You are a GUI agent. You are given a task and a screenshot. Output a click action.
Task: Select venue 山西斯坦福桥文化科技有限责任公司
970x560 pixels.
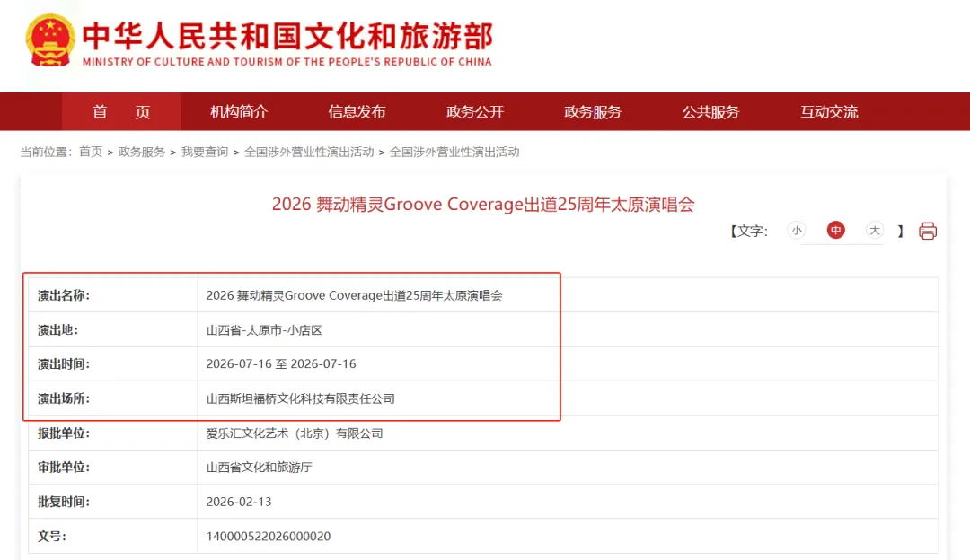pyautogui.click(x=300, y=398)
